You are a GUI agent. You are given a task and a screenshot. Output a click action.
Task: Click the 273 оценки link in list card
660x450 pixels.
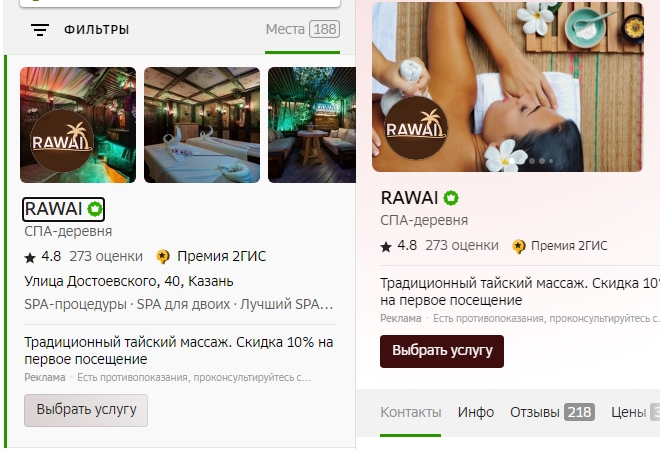pyautogui.click(x=106, y=256)
